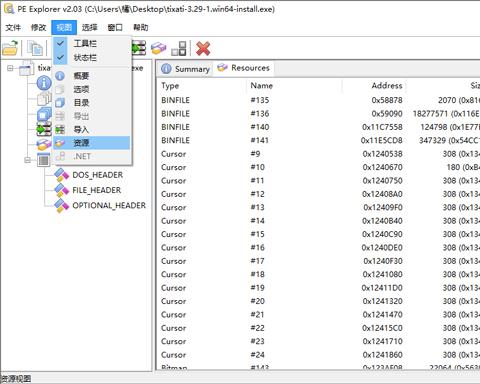Select the resources icon in the tree

pyautogui.click(x=44, y=144)
